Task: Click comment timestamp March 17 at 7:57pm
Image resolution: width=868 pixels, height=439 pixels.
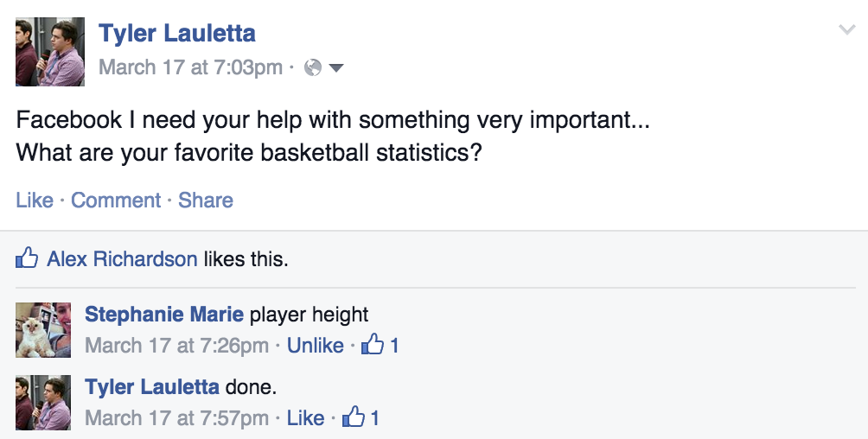Action: pyautogui.click(x=176, y=418)
